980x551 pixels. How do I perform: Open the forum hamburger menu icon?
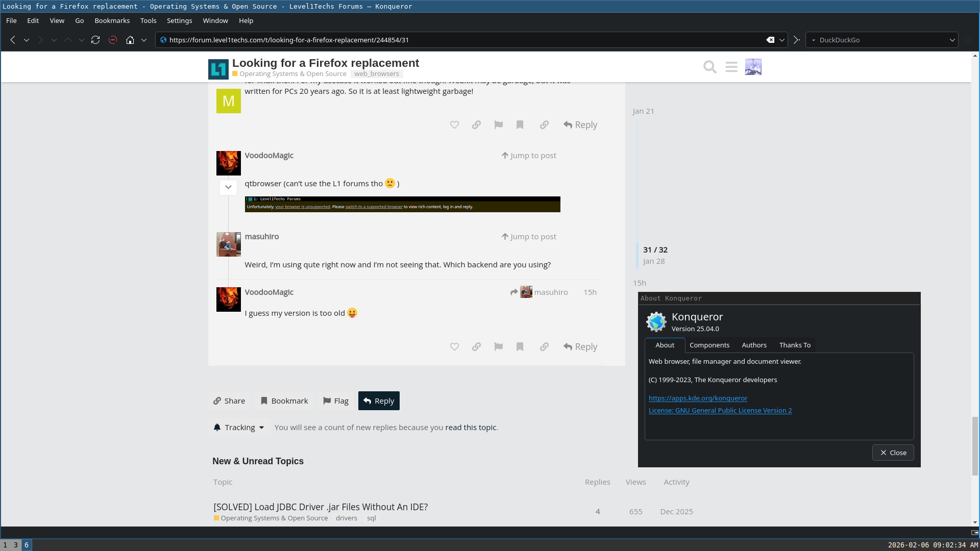[x=731, y=67]
